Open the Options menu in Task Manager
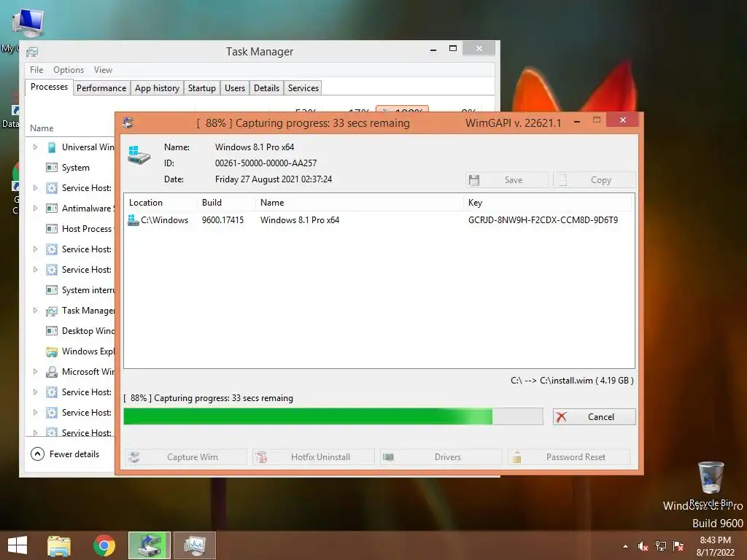The width and height of the screenshot is (747, 560). 69,70
